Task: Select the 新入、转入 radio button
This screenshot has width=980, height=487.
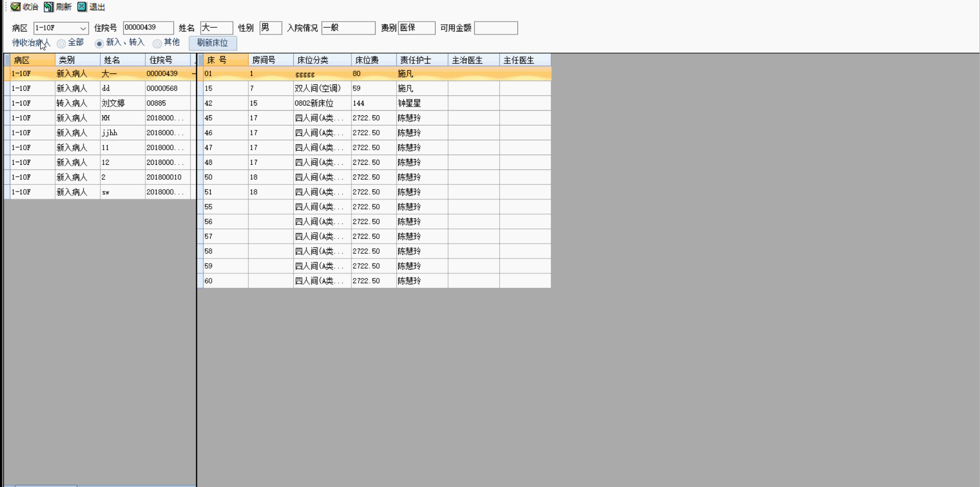Action: (99, 43)
